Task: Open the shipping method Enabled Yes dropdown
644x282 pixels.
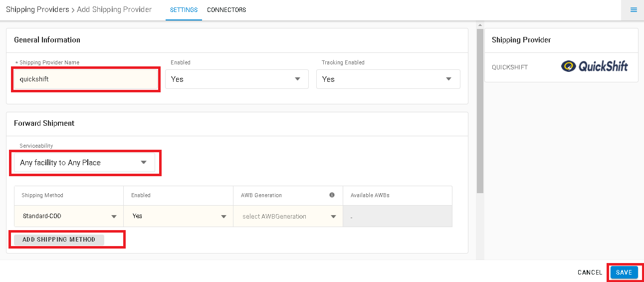Action: pos(178,216)
